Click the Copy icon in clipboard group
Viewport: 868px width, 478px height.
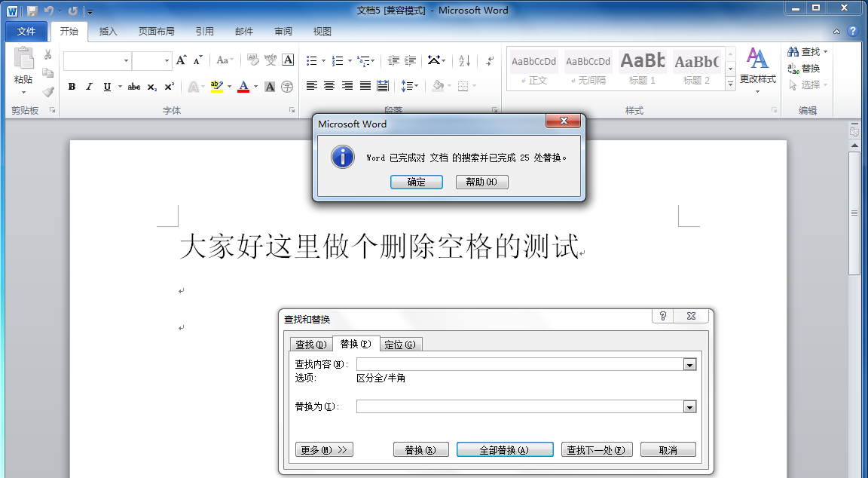[48, 73]
